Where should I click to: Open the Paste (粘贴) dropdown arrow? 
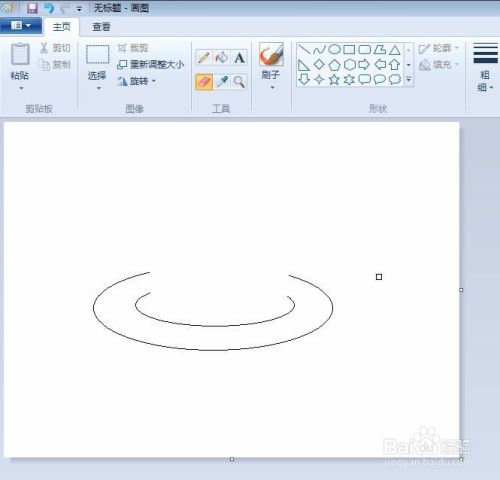click(21, 88)
